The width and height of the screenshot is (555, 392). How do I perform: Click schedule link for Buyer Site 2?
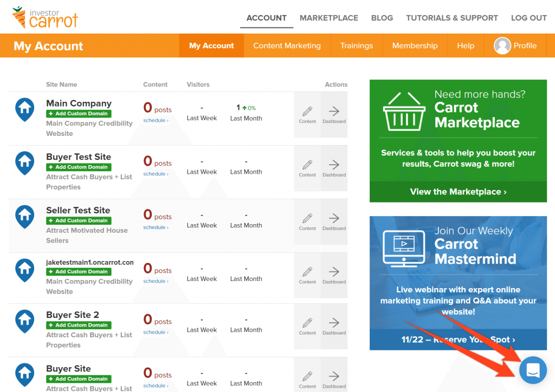tap(156, 332)
